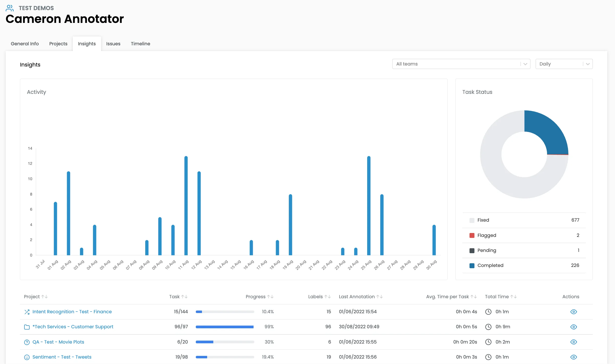Click the Intent Recognition project shuffle icon
This screenshot has height=364, width=615.
[x=27, y=312]
